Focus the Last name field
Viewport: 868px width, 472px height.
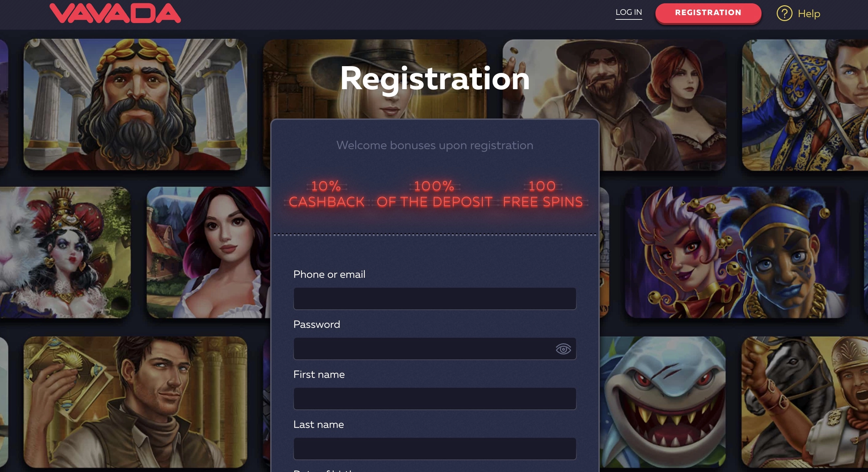click(435, 449)
